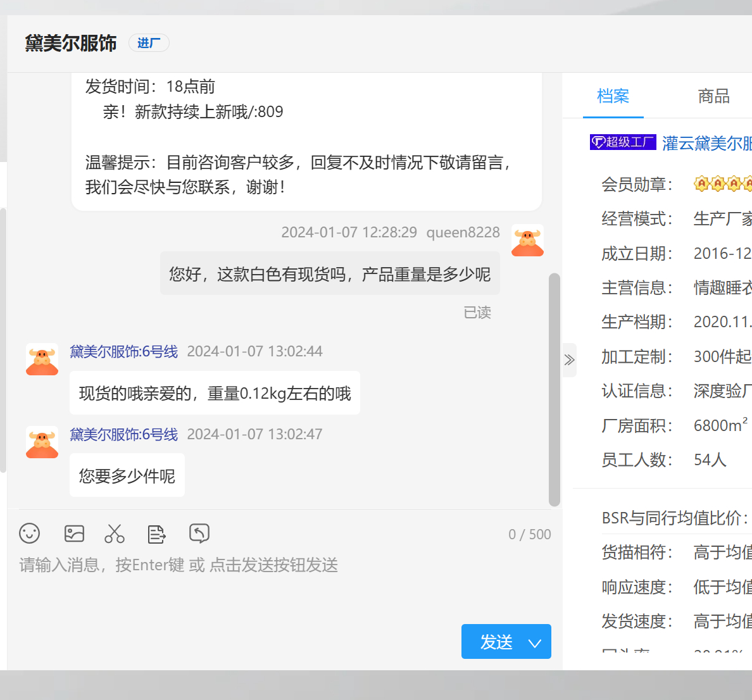Switch to the 档案 tab
752x700 pixels.
click(613, 96)
